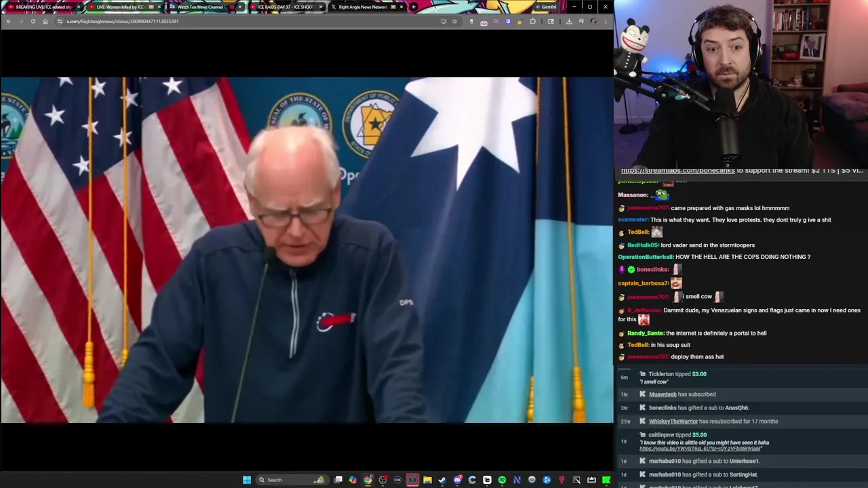
Task: Open a new browser tab with plus button
Action: [413, 7]
